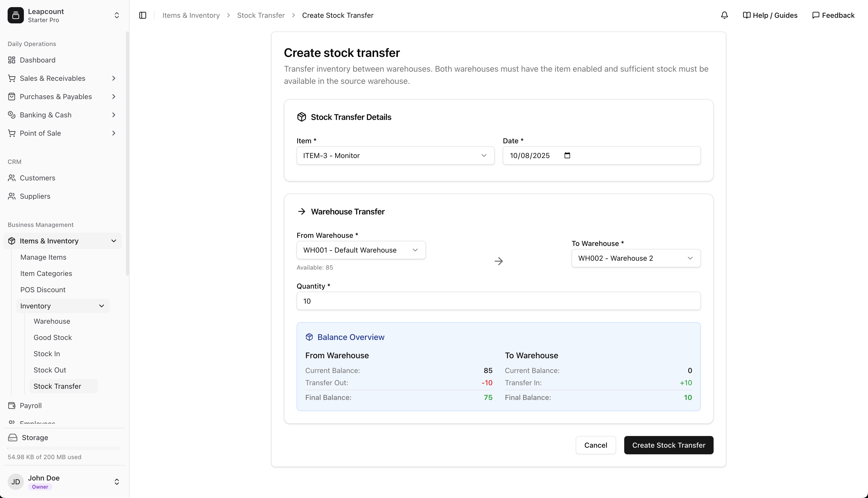Image resolution: width=868 pixels, height=498 pixels.
Task: Click the Sales & Receivables cart icon
Action: (12, 78)
